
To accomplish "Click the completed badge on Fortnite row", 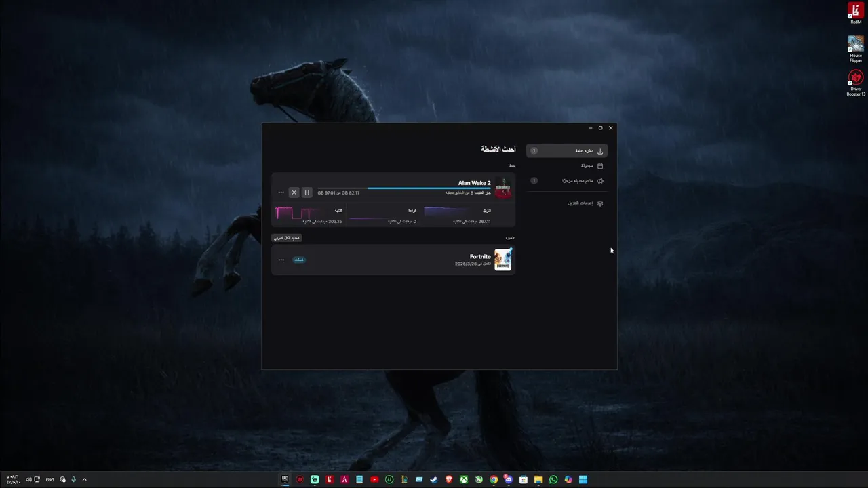I will tap(299, 260).
